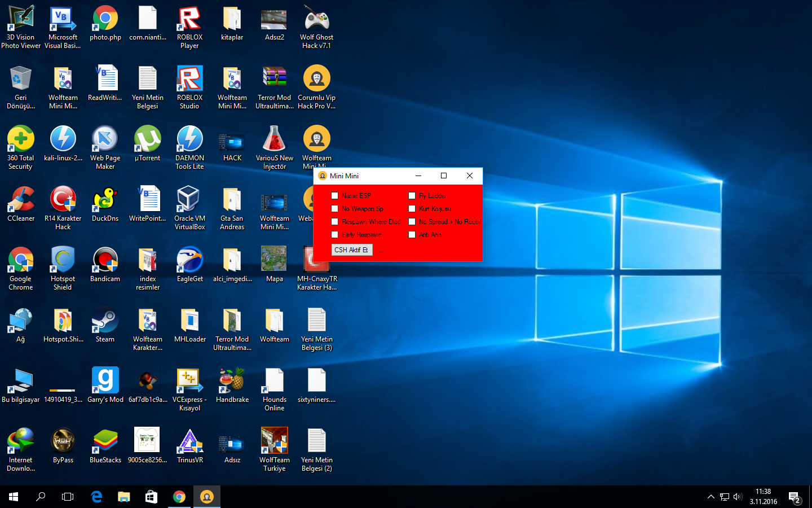This screenshot has width=812, height=508.
Task: Select the 9005ce8256 image thumbnail
Action: [x=148, y=446]
